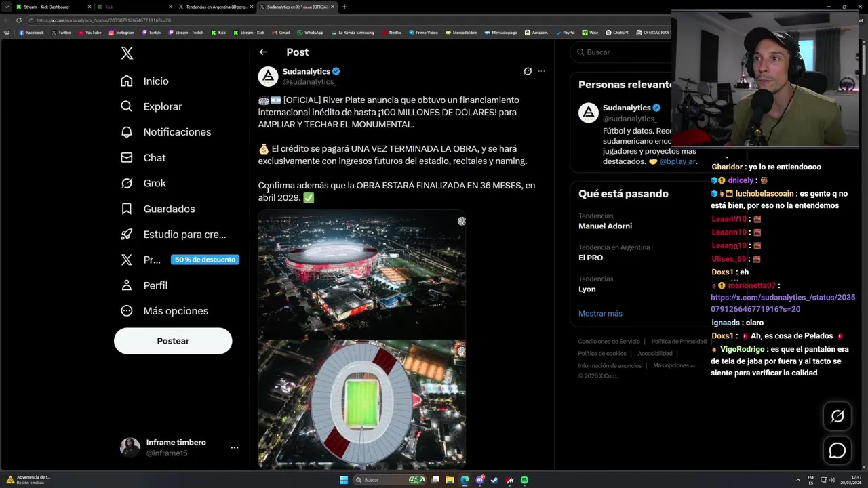Open account menu for Inframe timbero
This screenshot has height=488, width=868.
234,448
